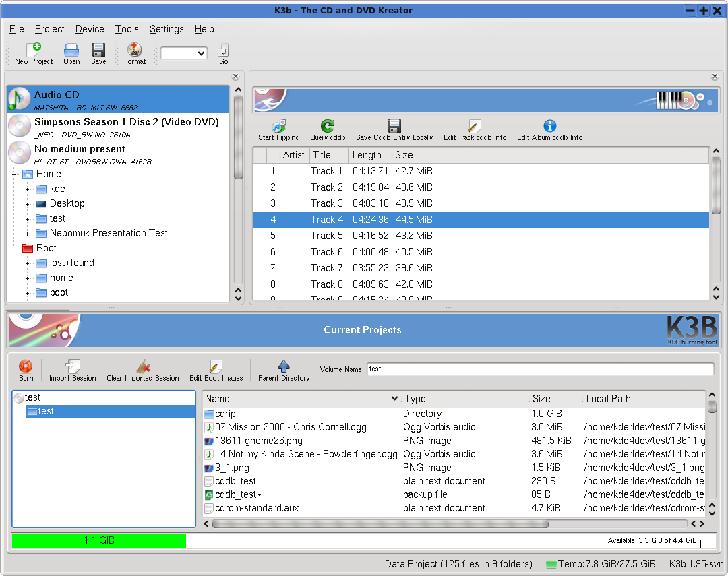Collapse the Root tree node
This screenshot has height=576, width=728.
[x=14, y=249]
